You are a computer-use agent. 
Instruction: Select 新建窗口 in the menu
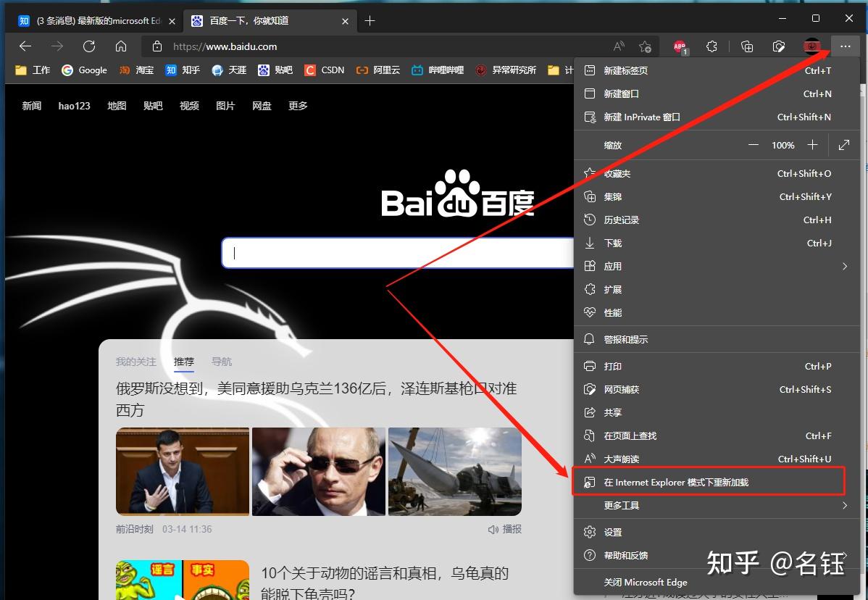coord(717,93)
